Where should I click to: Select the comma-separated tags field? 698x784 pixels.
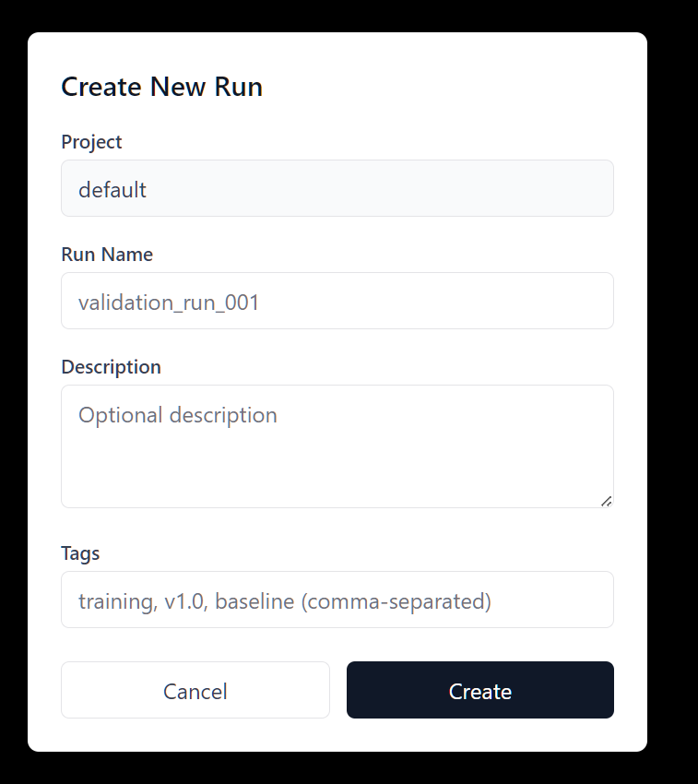337,600
